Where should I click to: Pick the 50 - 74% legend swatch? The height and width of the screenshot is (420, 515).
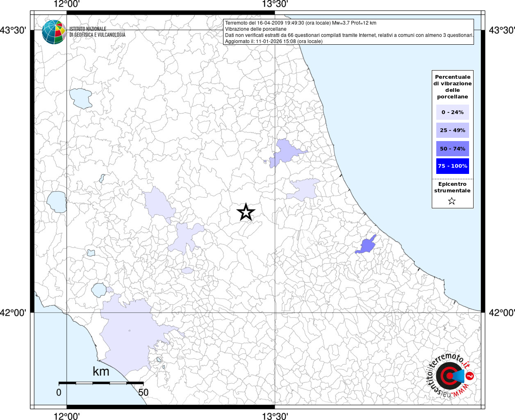[452, 148]
